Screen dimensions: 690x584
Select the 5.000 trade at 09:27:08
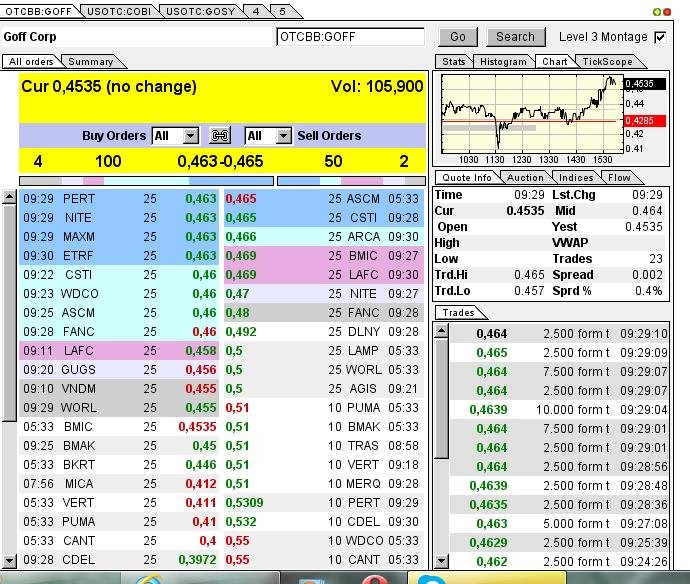click(x=559, y=524)
